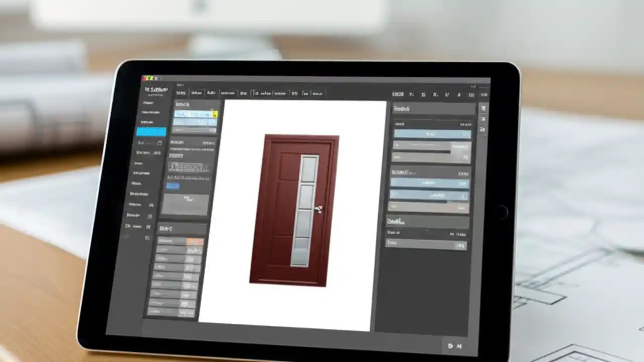Click the yellow-highlighted icon beside the top input field
644x362 pixels.
point(215,115)
